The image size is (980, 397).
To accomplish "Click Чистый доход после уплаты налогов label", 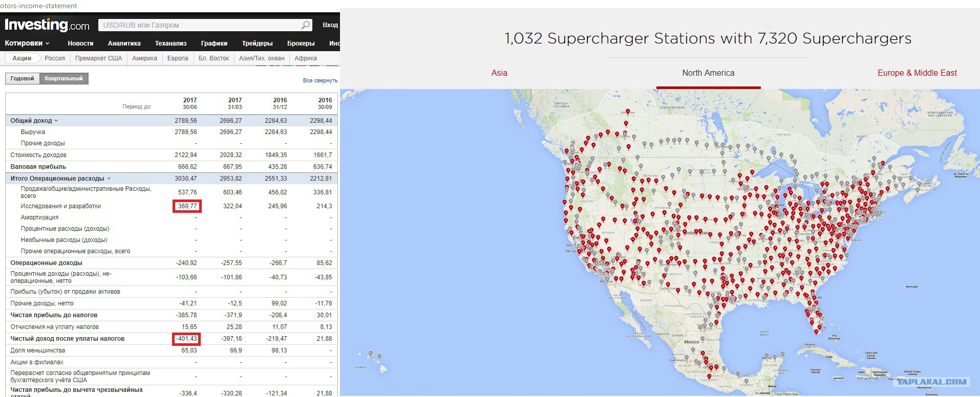I will tap(68, 339).
